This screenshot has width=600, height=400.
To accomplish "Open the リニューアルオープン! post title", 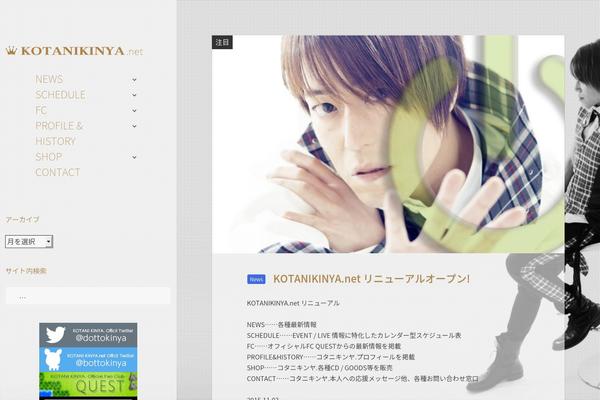I will (x=371, y=279).
